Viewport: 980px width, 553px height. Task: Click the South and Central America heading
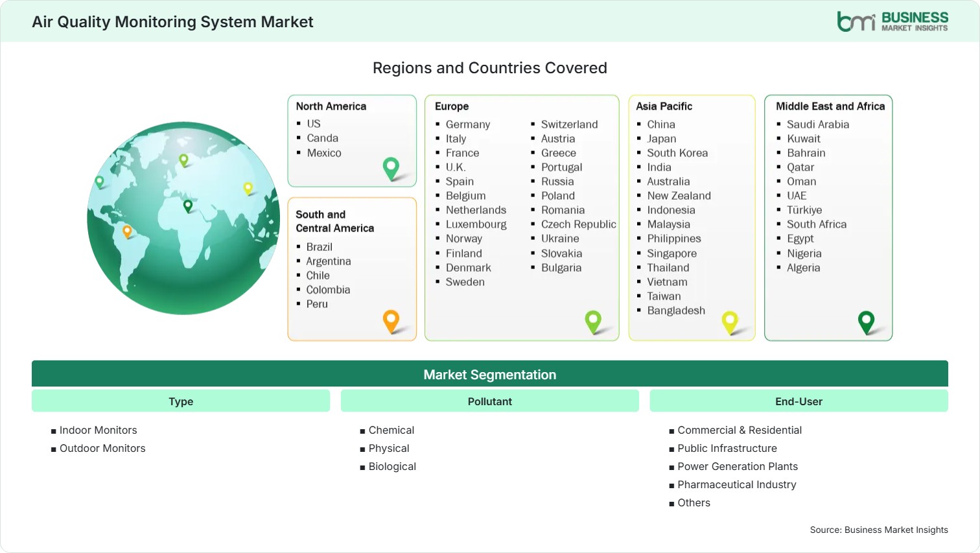tap(335, 221)
